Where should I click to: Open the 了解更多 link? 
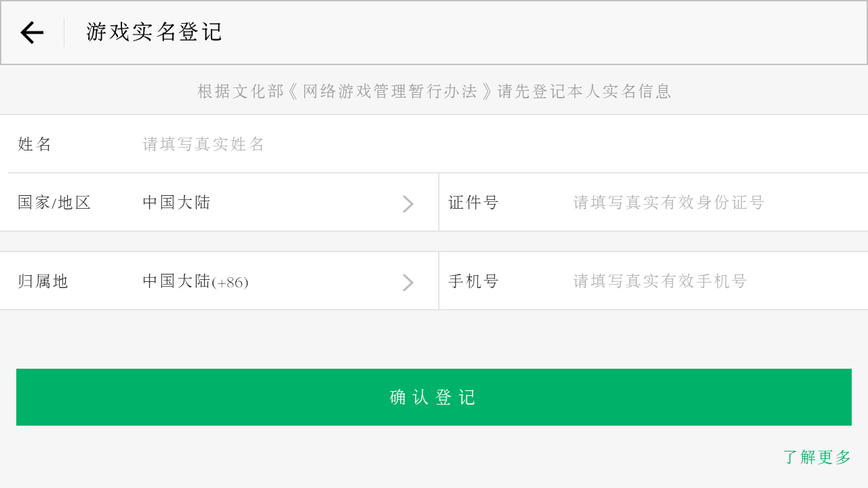pyautogui.click(x=817, y=457)
